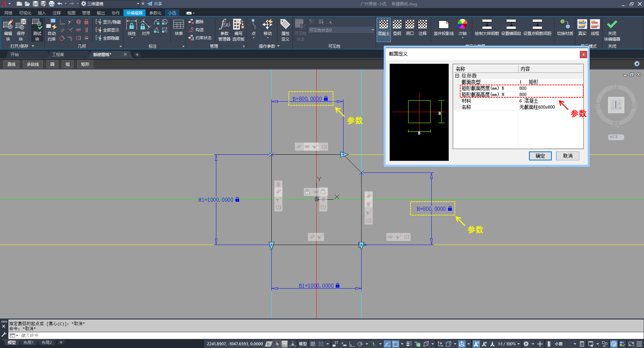Select the 自动约束 auto constrain tool
Viewport: 644px width, 348px height.
pos(52,30)
